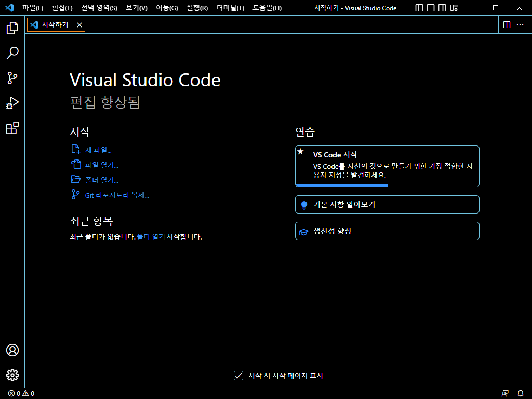The height and width of the screenshot is (399, 532).
Task: Click the git branch icon beside Git 리포지토리 복제
Action: pos(75,194)
